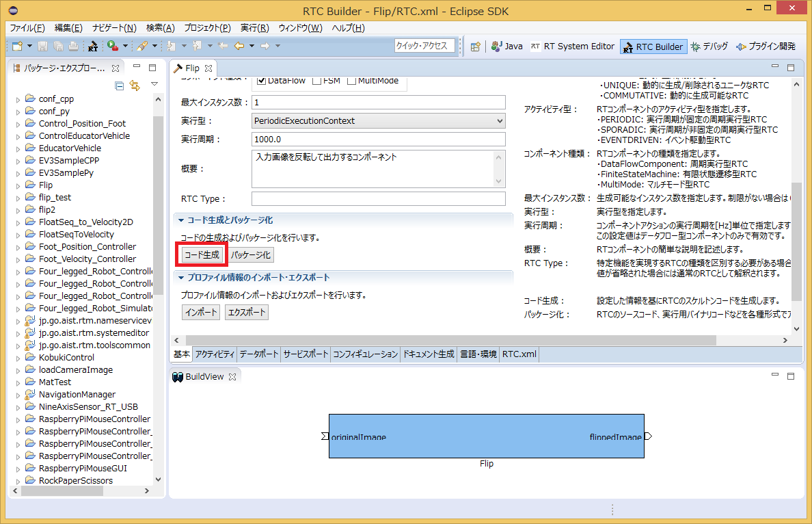Click the Next Annotation toolbar icon
This screenshot has height=524, width=812.
pos(172,46)
